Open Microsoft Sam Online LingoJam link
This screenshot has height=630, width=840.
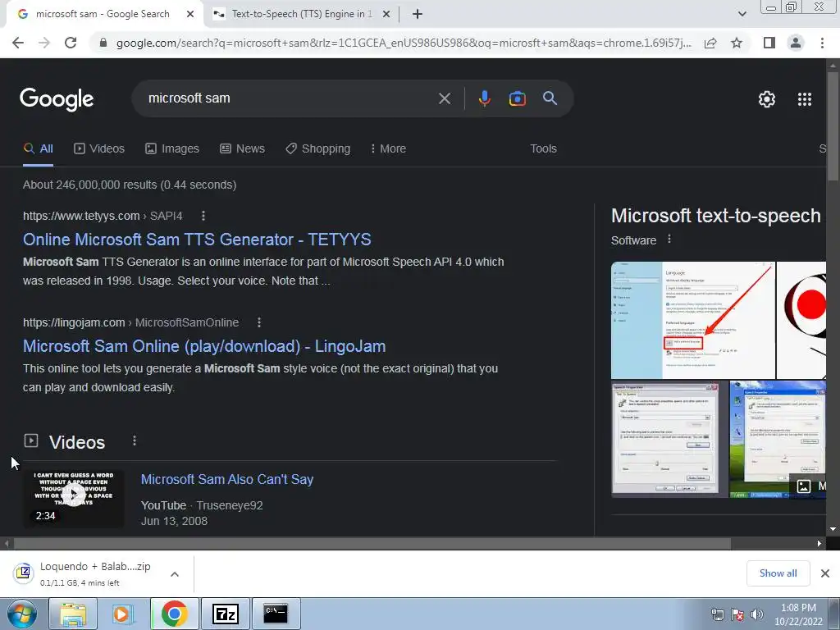204,346
